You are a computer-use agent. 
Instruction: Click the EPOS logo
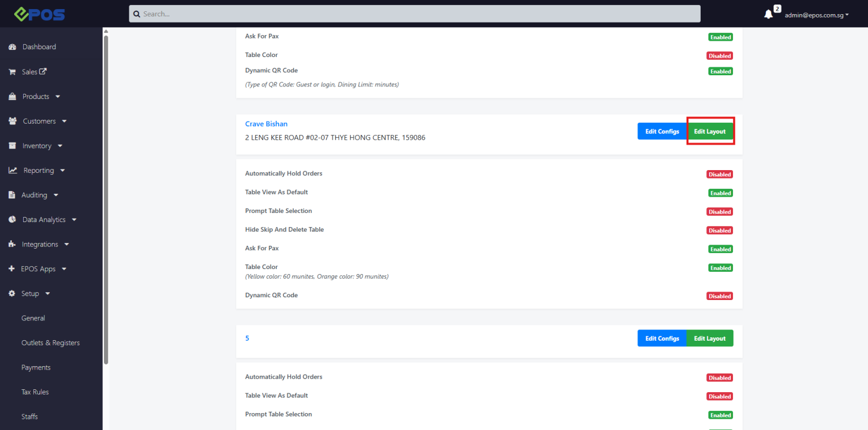tap(40, 14)
